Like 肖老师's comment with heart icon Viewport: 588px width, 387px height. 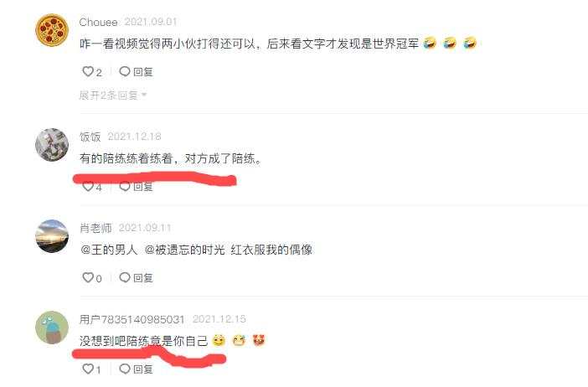[x=87, y=277]
